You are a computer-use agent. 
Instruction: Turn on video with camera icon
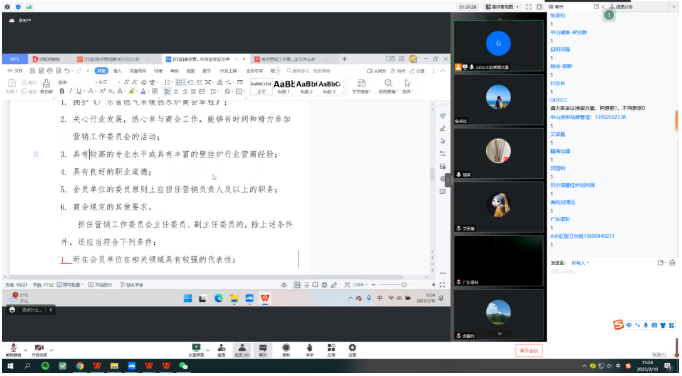pos(39,348)
